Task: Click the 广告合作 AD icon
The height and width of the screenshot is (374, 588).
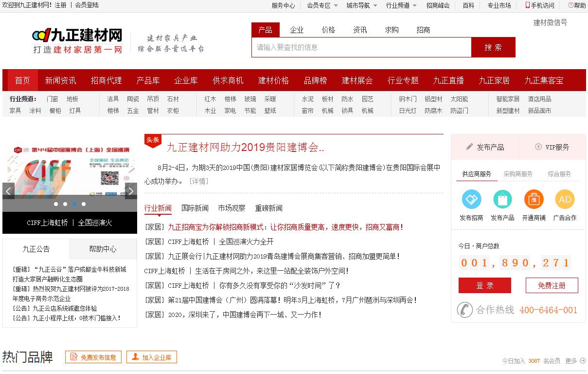Action: coord(565,200)
